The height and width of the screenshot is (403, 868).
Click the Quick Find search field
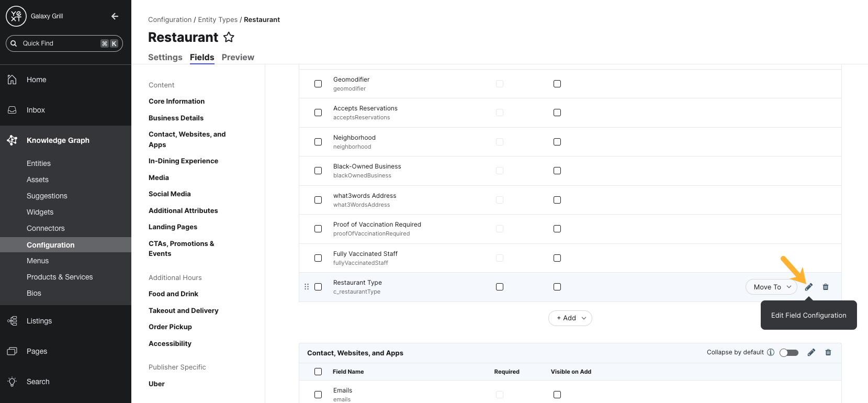(64, 43)
